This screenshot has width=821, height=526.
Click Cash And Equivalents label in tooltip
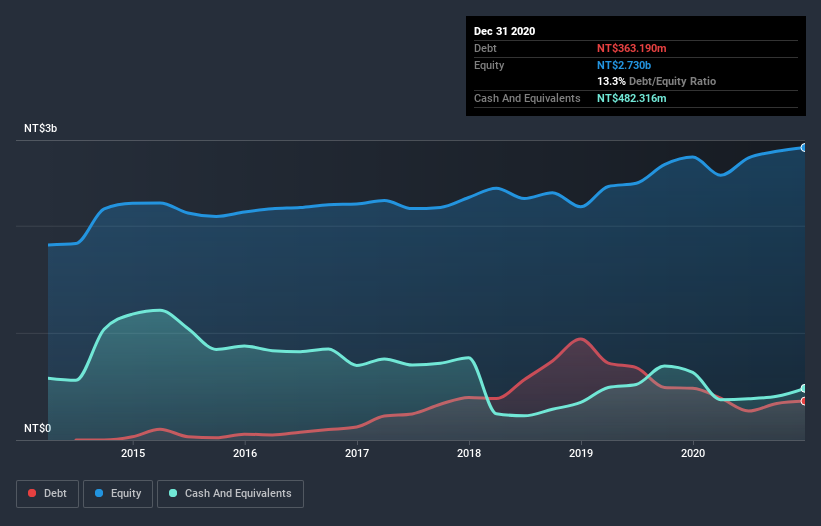[x=527, y=98]
